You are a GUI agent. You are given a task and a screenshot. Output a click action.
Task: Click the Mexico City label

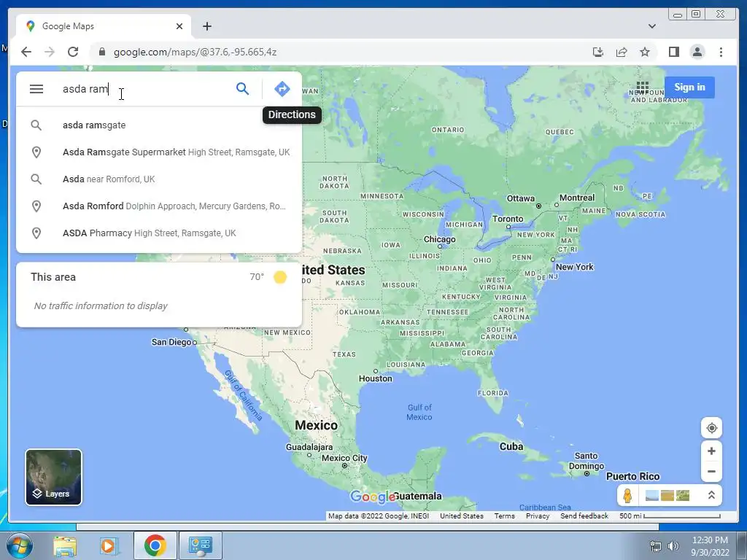[x=344, y=458]
